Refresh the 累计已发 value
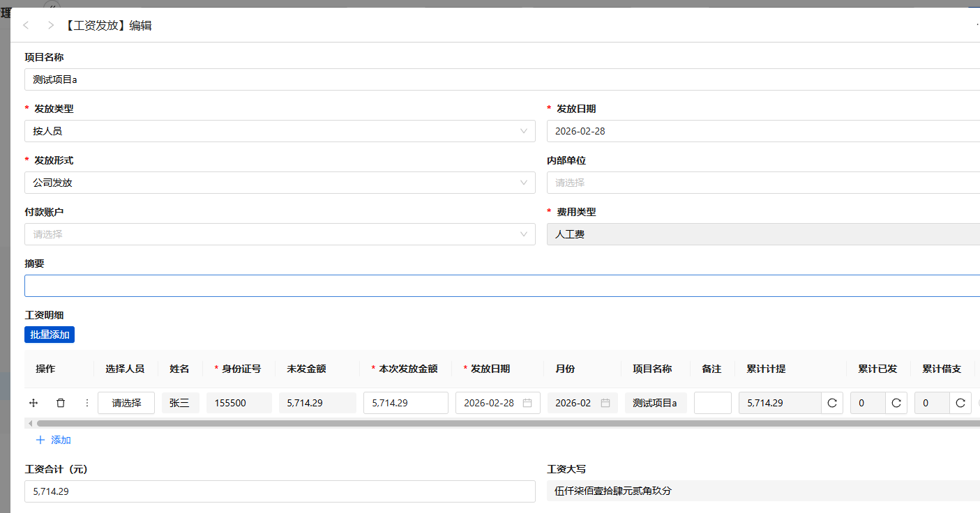This screenshot has height=513, width=980. 896,403
